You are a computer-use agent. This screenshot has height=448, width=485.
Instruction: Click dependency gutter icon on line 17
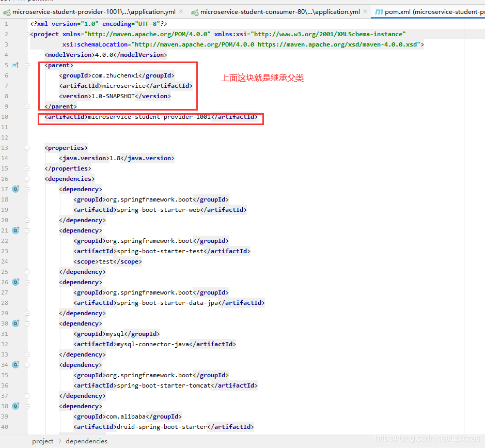click(x=16, y=189)
